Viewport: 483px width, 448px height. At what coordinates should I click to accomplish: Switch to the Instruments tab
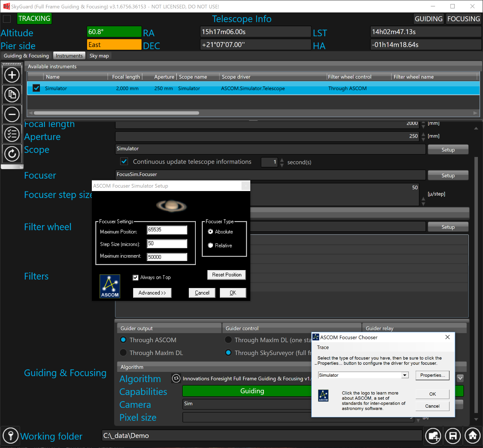pos(69,56)
